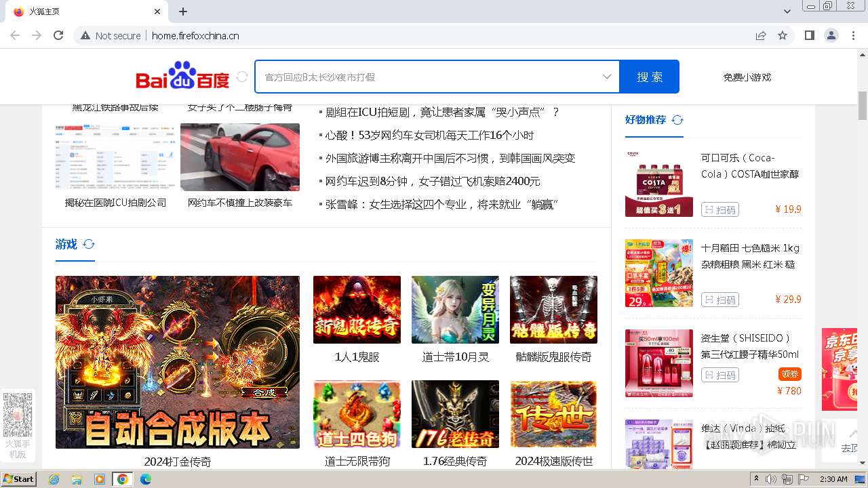Click the Baidu logo
868x488 pixels.
183,76
